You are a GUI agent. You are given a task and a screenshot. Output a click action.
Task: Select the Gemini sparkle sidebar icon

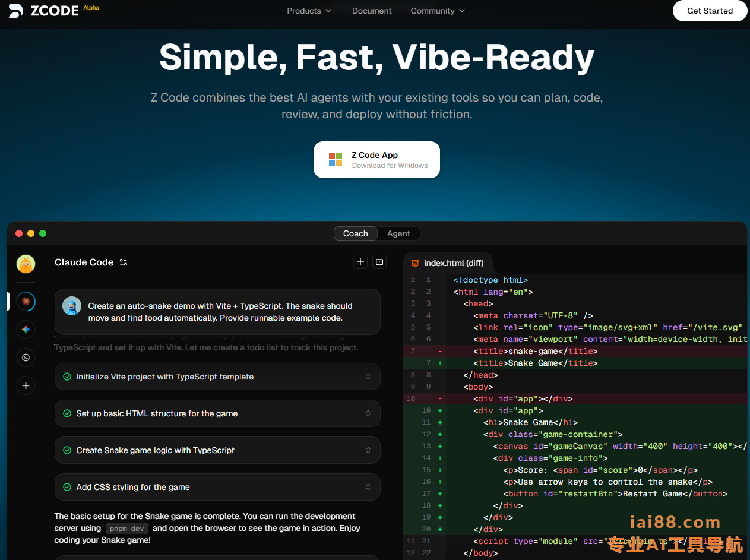(x=26, y=330)
